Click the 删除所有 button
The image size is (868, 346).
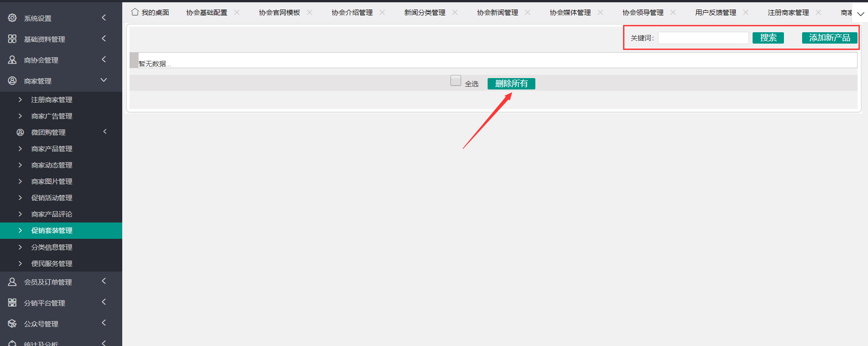[511, 84]
